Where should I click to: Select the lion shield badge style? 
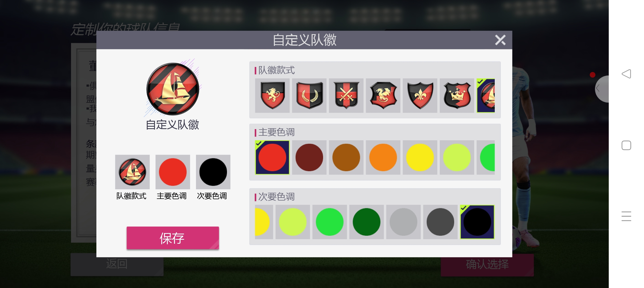tap(272, 95)
